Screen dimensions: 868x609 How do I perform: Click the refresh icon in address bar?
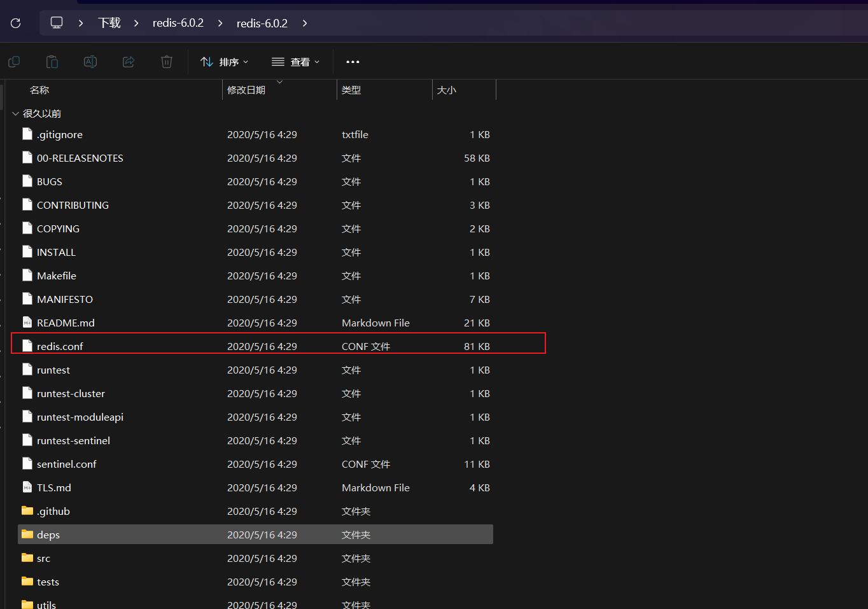[16, 23]
